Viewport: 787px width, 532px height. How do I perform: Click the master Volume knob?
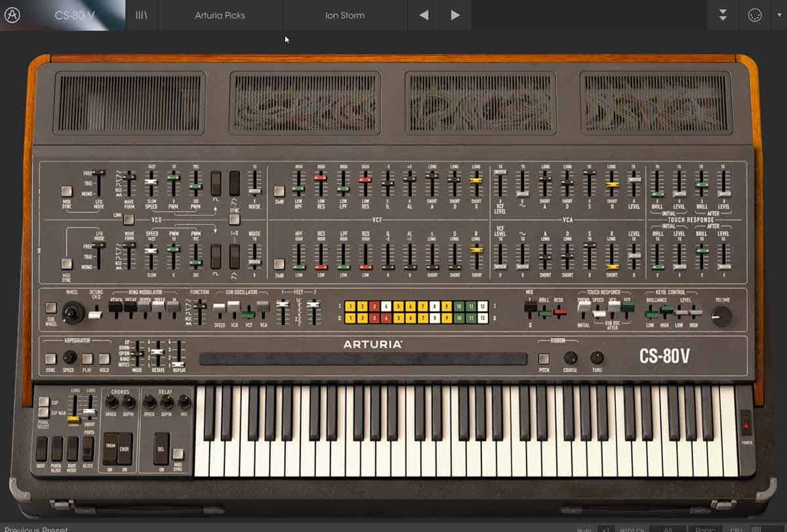pyautogui.click(x=721, y=317)
